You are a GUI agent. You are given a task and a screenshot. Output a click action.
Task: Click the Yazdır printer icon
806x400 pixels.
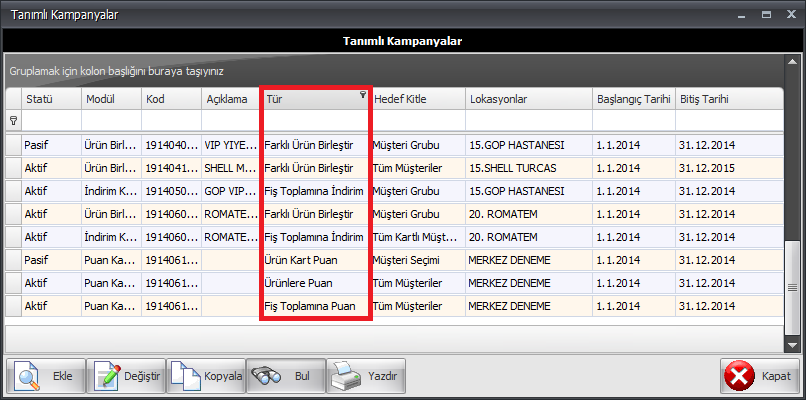pos(344,377)
